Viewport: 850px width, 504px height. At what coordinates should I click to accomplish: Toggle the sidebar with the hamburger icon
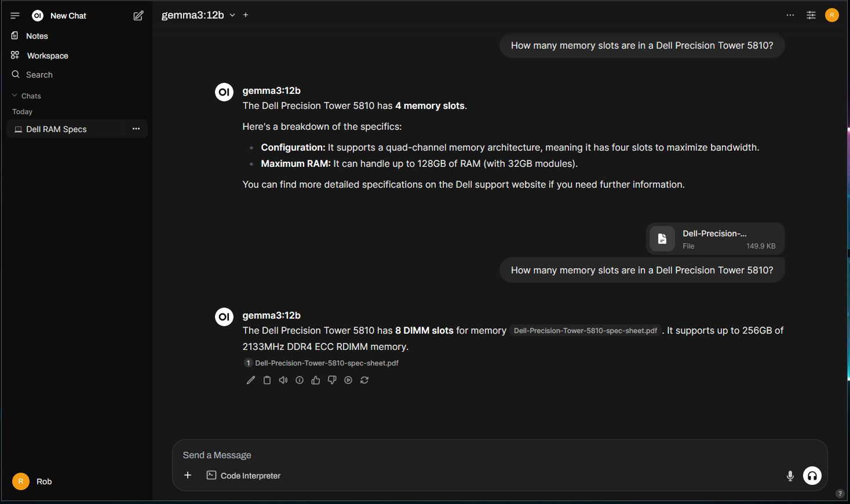click(x=15, y=16)
